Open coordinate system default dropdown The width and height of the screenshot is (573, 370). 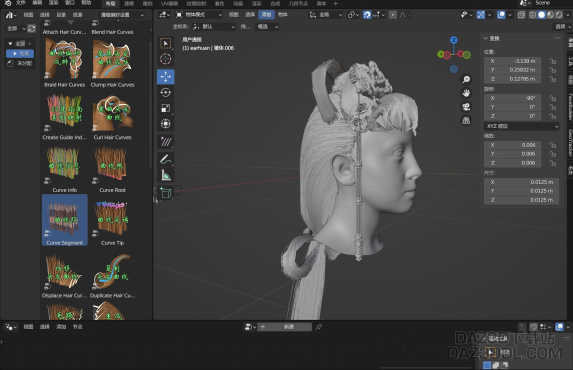coord(213,27)
